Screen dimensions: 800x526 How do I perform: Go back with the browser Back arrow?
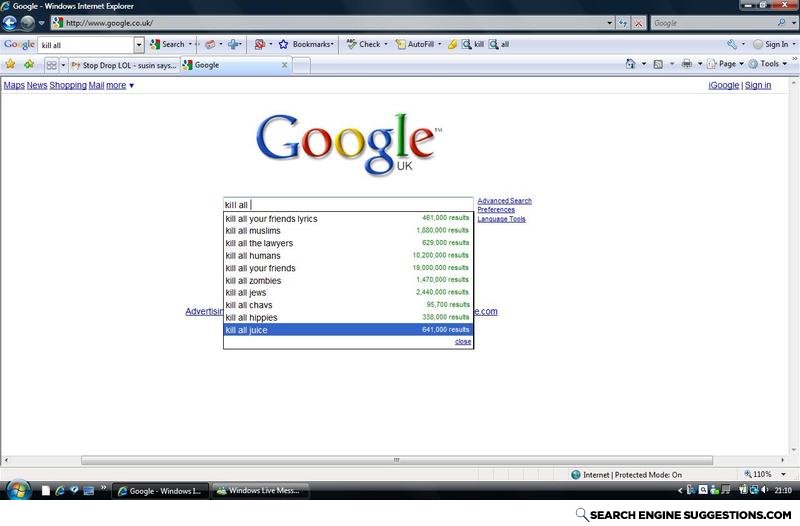10,23
